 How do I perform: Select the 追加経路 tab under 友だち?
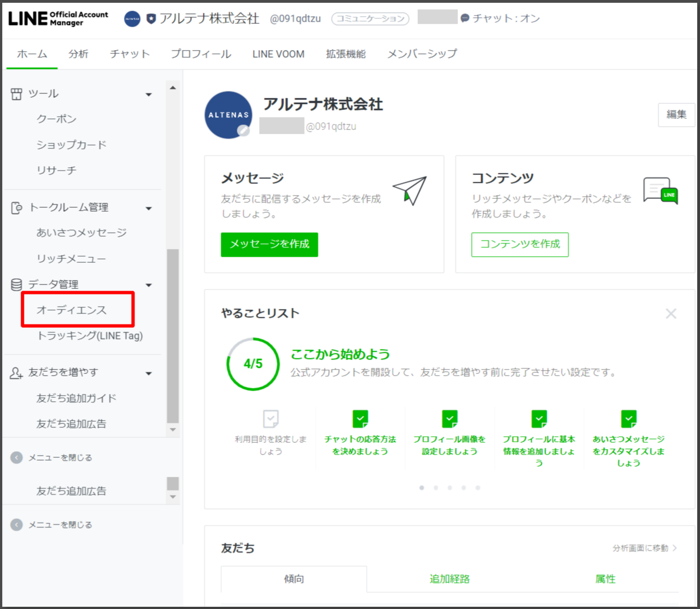[x=449, y=579]
